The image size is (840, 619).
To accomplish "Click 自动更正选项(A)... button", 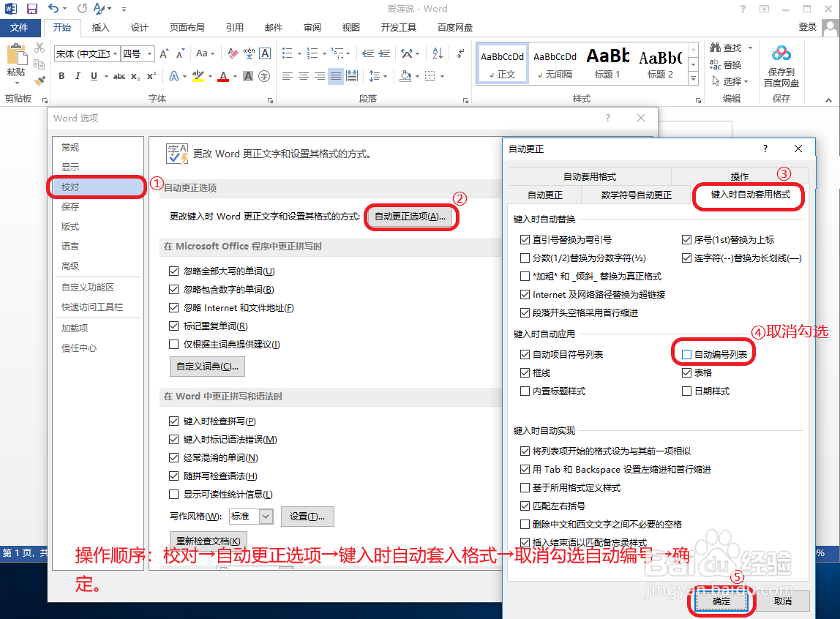I will [x=410, y=217].
